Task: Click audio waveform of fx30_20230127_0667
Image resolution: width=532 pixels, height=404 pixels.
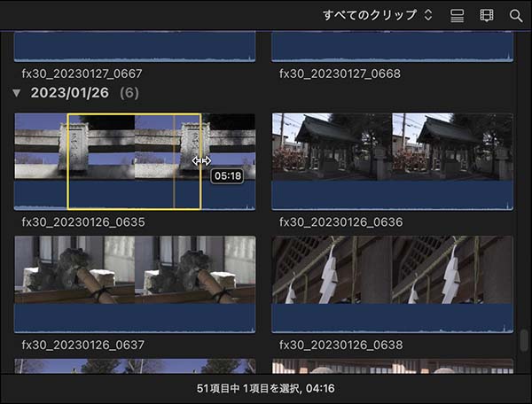Action: [x=135, y=47]
